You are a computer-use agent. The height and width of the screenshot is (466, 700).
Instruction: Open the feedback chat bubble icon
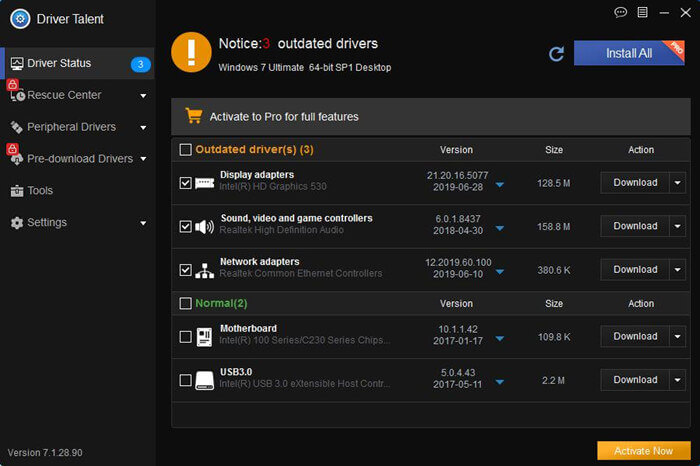pyautogui.click(x=621, y=12)
